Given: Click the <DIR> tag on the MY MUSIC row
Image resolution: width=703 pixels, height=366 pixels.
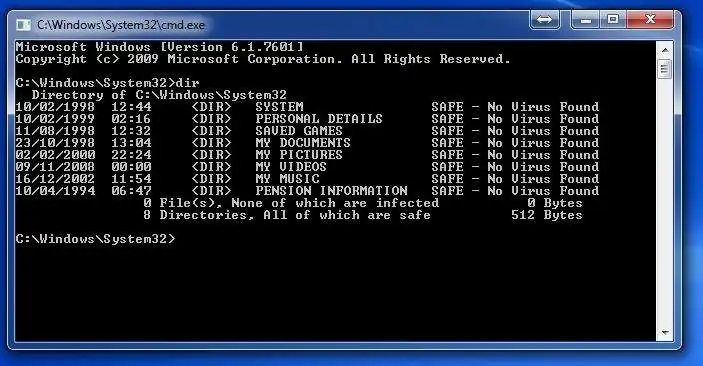Looking at the screenshot, I should (x=211, y=179).
